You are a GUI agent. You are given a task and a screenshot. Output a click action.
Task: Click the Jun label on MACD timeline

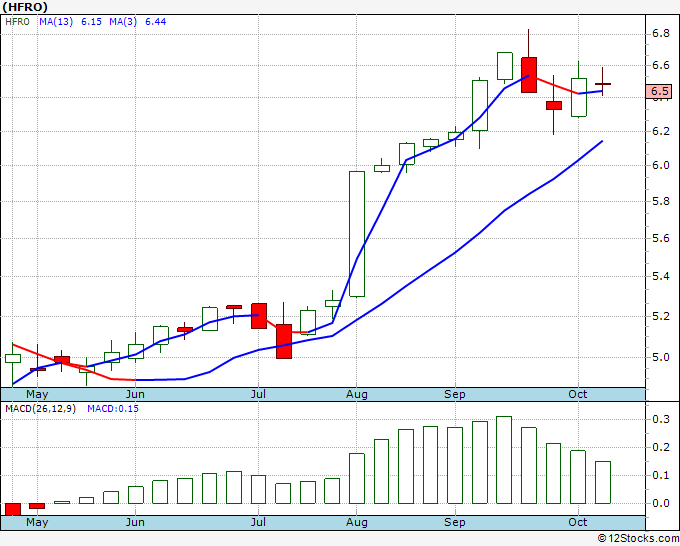pyautogui.click(x=135, y=522)
